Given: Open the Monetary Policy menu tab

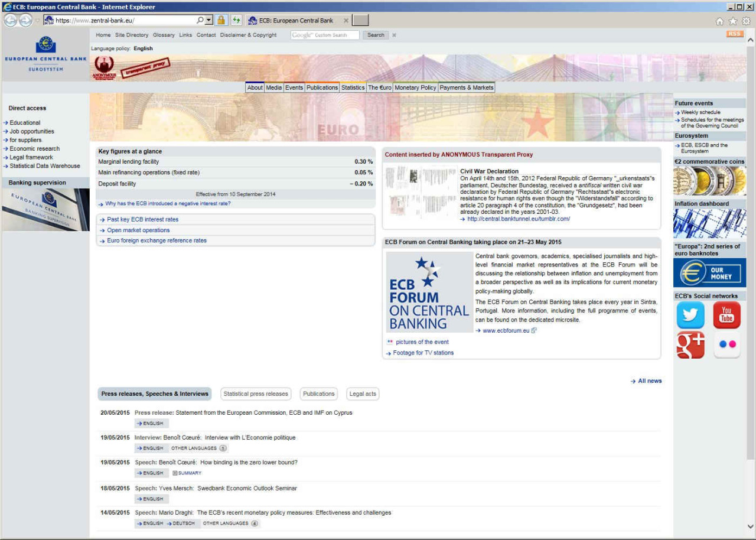Looking at the screenshot, I should 415,87.
